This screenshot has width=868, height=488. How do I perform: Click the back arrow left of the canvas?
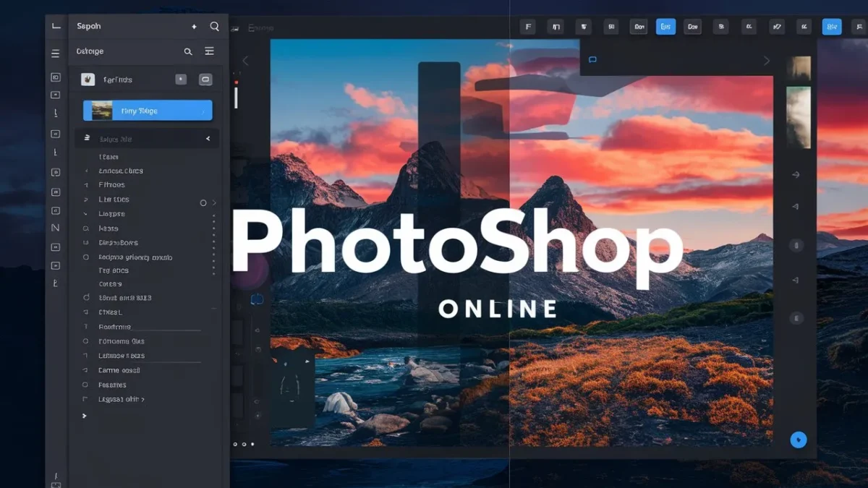click(245, 61)
